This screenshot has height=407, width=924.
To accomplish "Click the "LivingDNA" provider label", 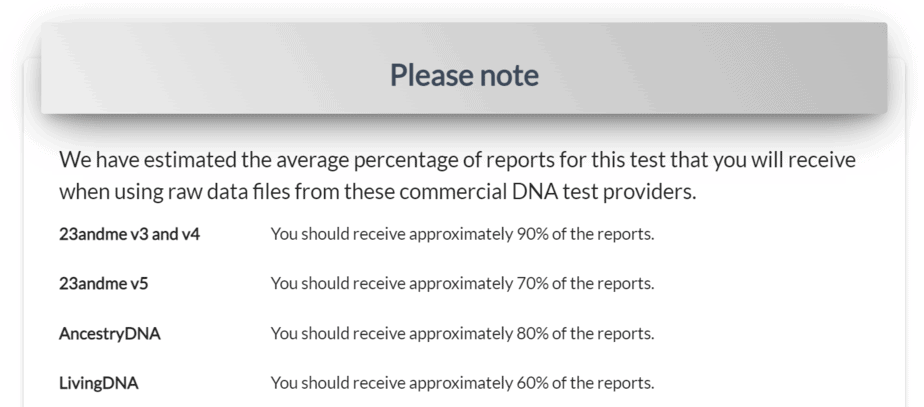I will point(99,382).
